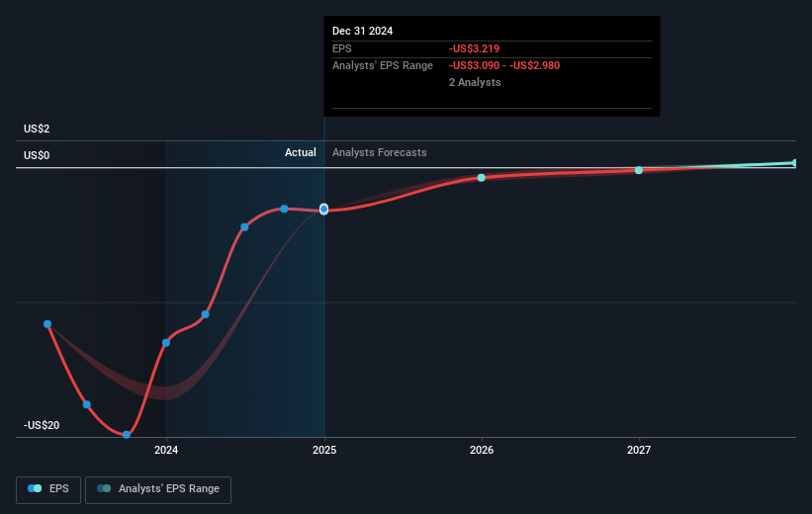Click the 2027 x-axis label
Viewport: 812px width, 514px height.
tap(639, 450)
